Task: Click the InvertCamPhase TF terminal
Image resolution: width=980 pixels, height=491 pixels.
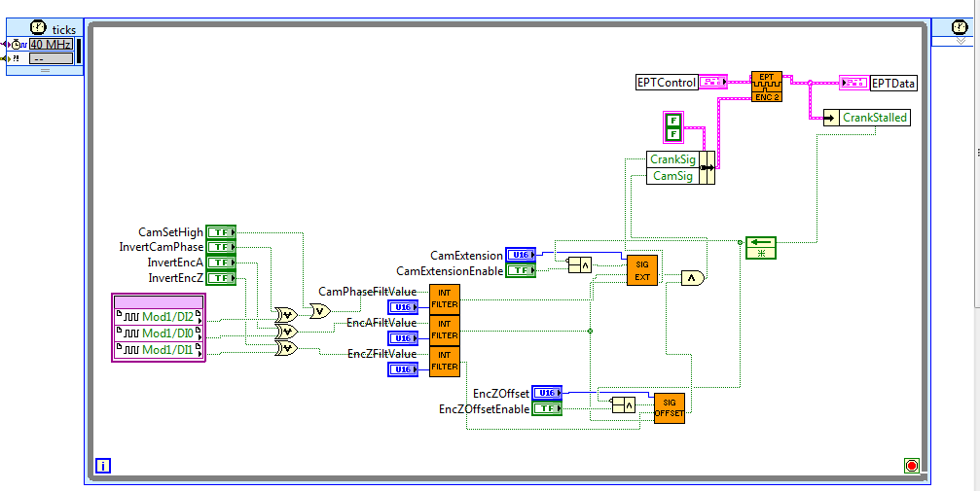Action: point(221,247)
